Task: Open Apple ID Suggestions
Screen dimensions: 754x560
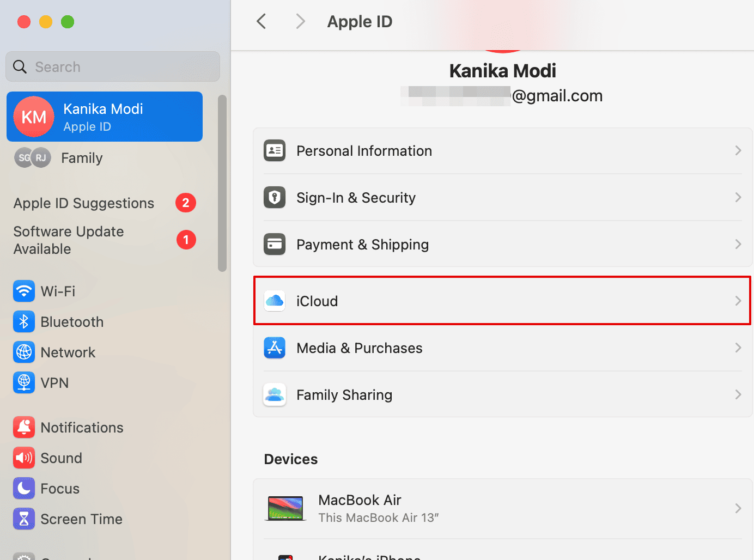Action: point(84,203)
